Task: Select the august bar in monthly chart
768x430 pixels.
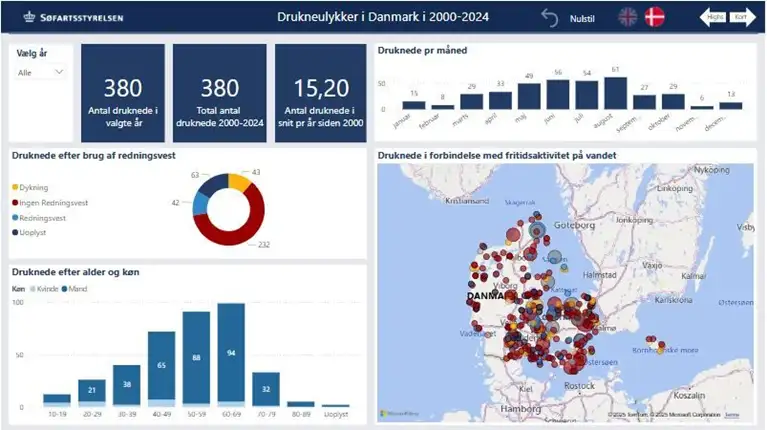Action: (x=617, y=93)
